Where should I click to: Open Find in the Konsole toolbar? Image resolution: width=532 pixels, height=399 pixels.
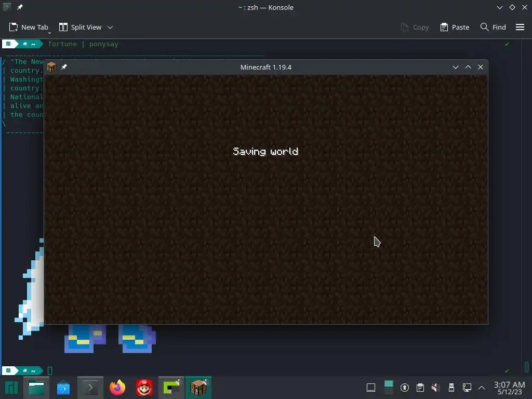(x=493, y=27)
